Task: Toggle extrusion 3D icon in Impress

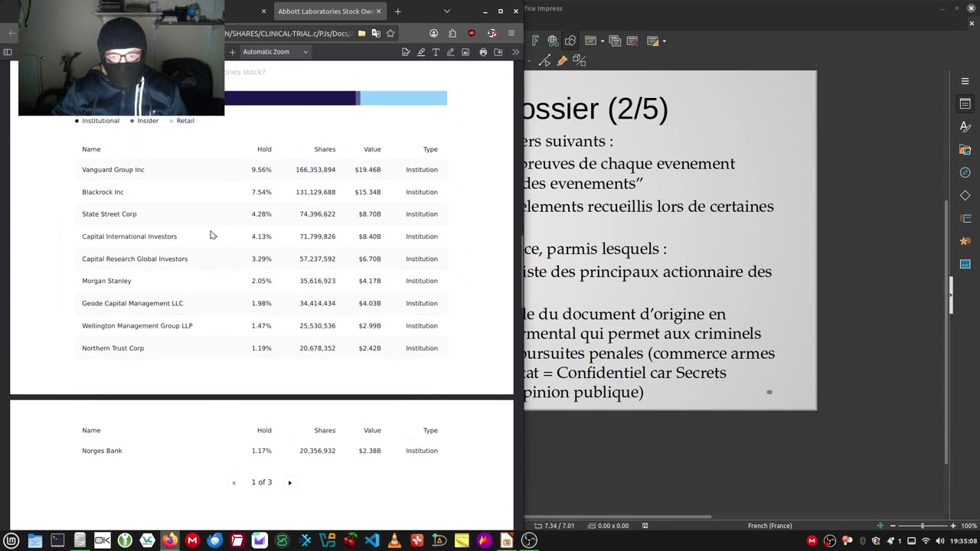Action: point(580,60)
